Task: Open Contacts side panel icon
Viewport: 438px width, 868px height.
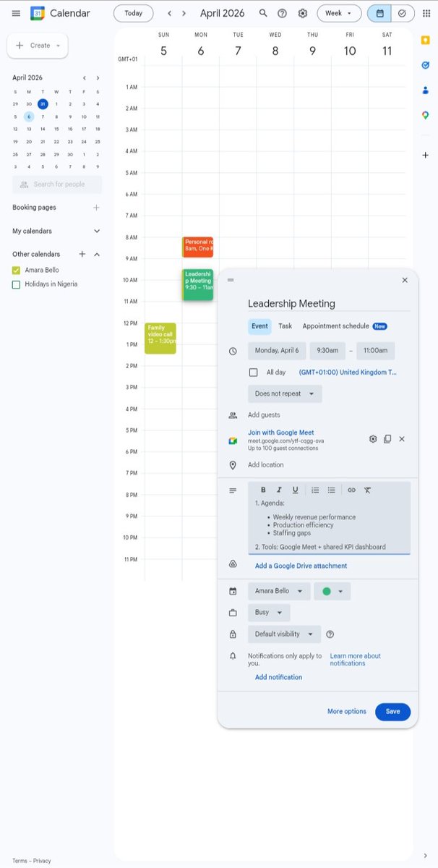Action: click(x=426, y=90)
